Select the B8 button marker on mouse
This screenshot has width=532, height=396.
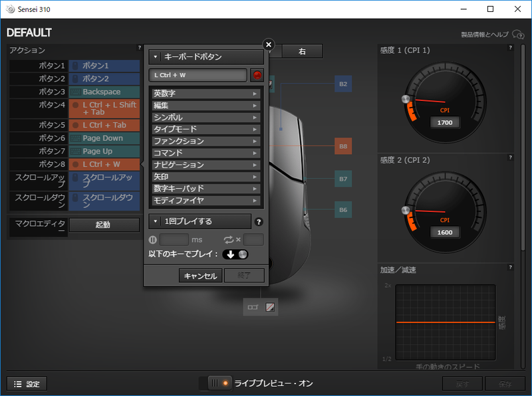click(343, 146)
